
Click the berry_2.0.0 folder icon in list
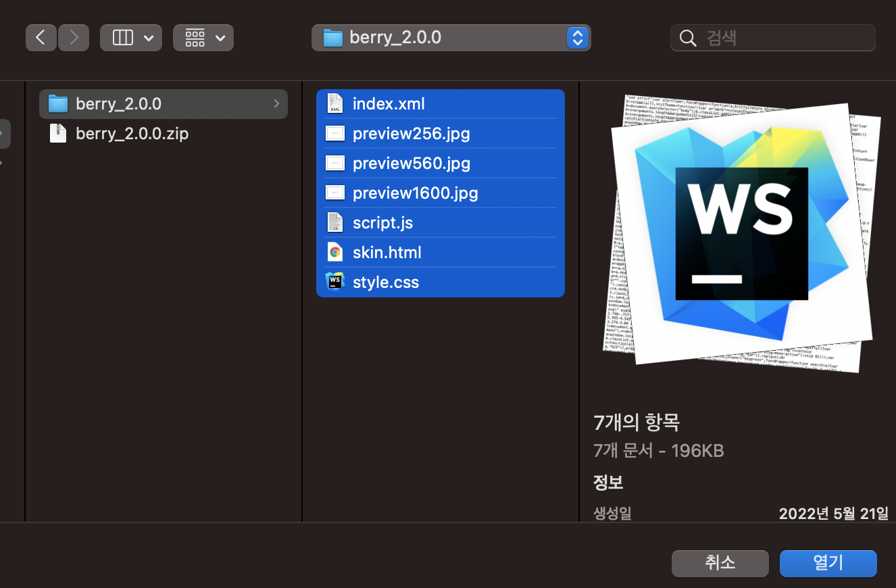(x=59, y=104)
